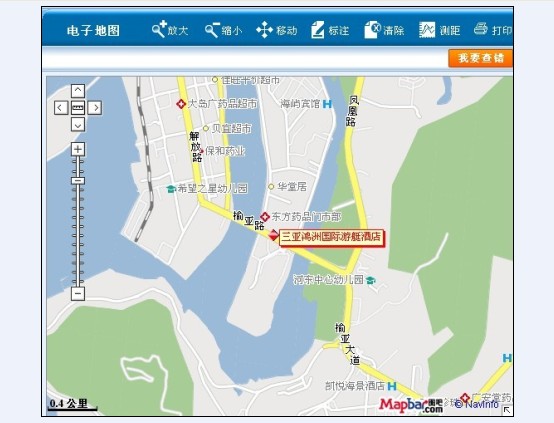
Task: Activate the 移动 pan tool
Action: click(x=276, y=30)
